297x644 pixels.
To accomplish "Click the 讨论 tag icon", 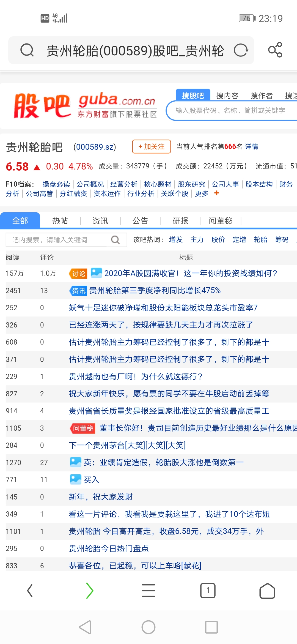I will [x=78, y=274].
